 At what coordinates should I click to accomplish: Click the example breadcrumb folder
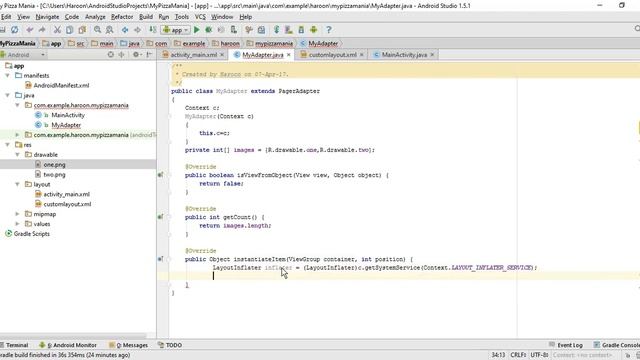pos(189,43)
